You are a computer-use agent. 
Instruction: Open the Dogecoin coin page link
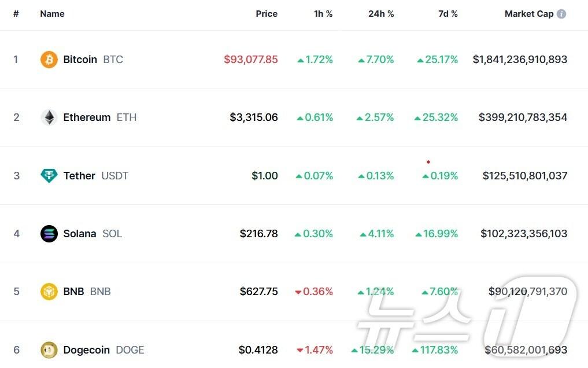(86, 350)
